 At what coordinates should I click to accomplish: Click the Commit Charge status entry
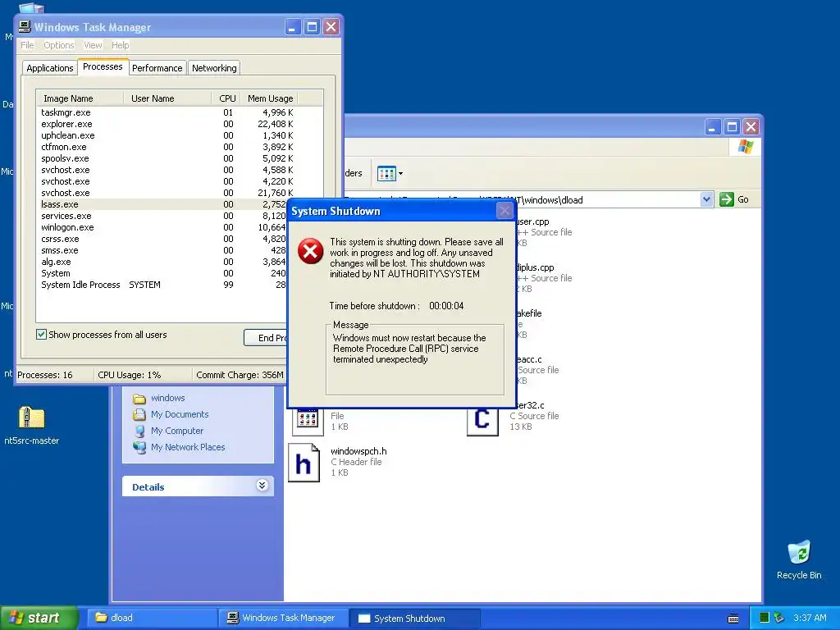point(240,375)
